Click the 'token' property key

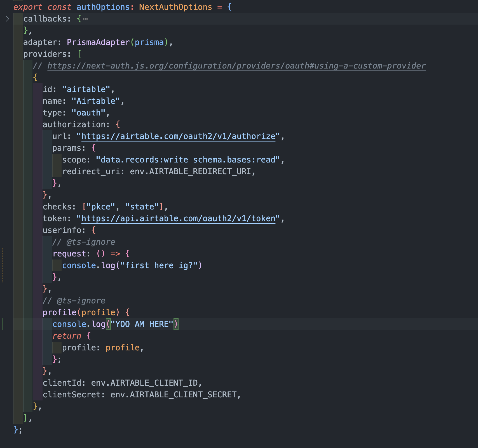coord(55,218)
